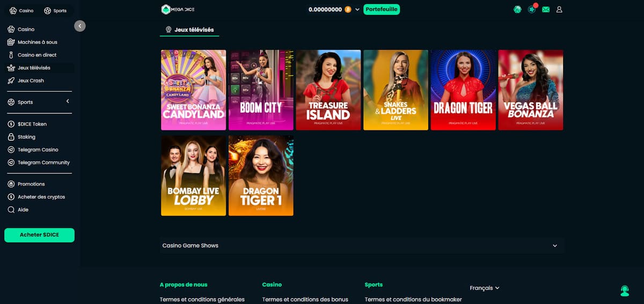Click the 0.00000000 balance amount
This screenshot has width=644, height=304.
click(325, 10)
